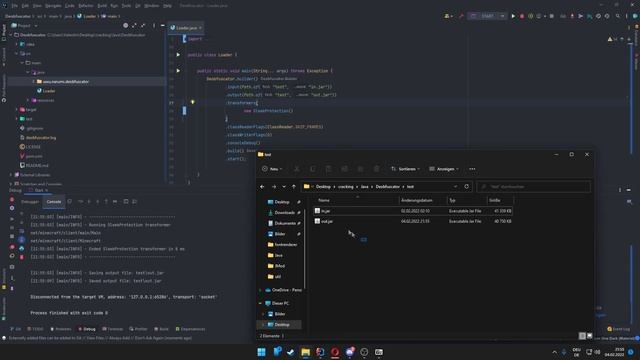The width and height of the screenshot is (640, 360).
Task: Click the Windows Start button on the taskbar
Action: [x=262, y=352]
